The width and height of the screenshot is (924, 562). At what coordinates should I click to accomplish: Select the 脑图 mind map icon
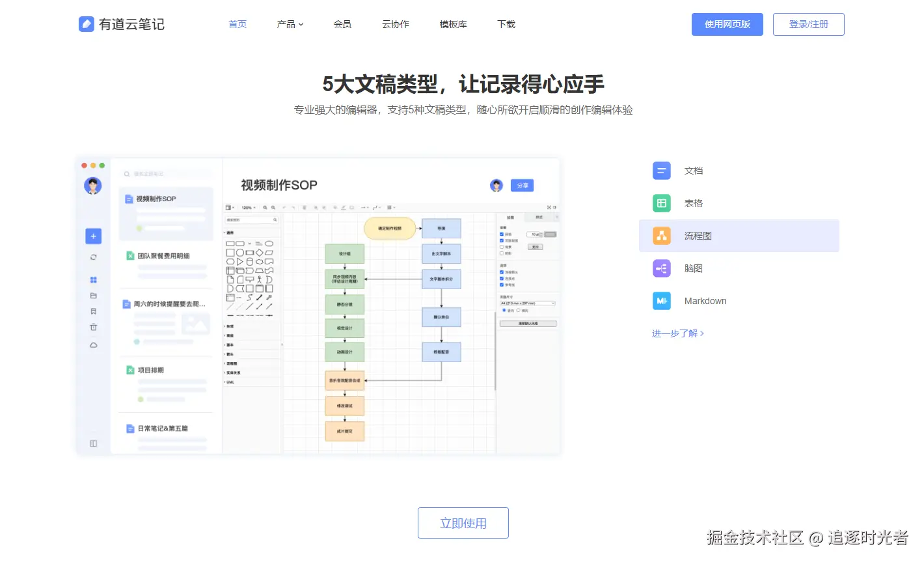(661, 268)
